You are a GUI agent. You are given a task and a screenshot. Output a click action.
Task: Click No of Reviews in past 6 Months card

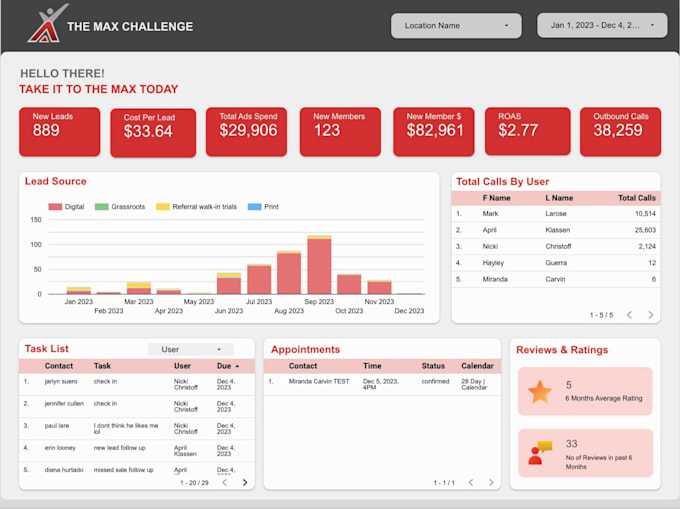[585, 453]
